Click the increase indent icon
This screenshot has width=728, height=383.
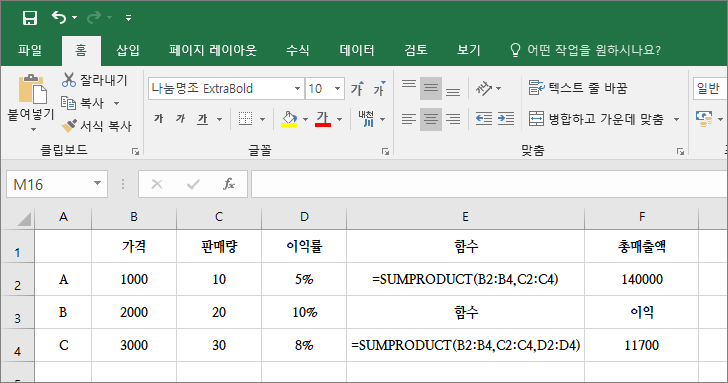click(x=506, y=119)
